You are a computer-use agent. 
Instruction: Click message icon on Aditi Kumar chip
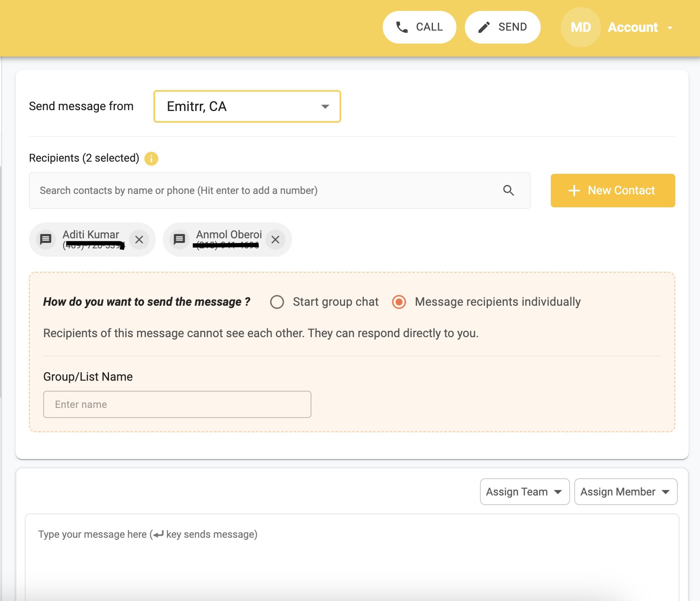click(x=46, y=240)
